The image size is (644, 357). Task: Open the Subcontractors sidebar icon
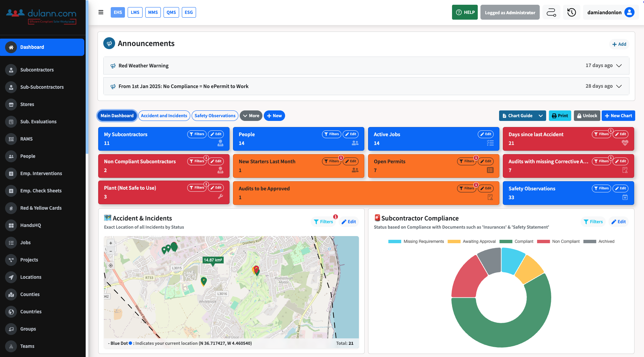click(x=11, y=70)
